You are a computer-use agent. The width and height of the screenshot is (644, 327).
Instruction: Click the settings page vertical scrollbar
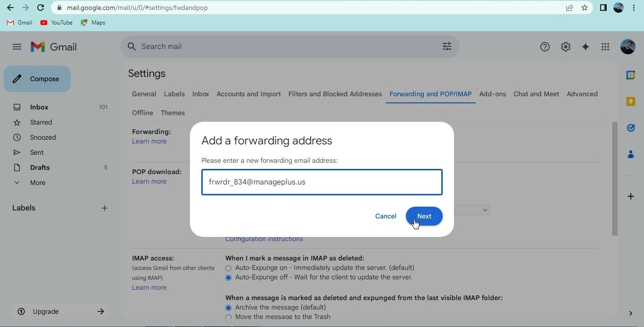tap(615, 178)
